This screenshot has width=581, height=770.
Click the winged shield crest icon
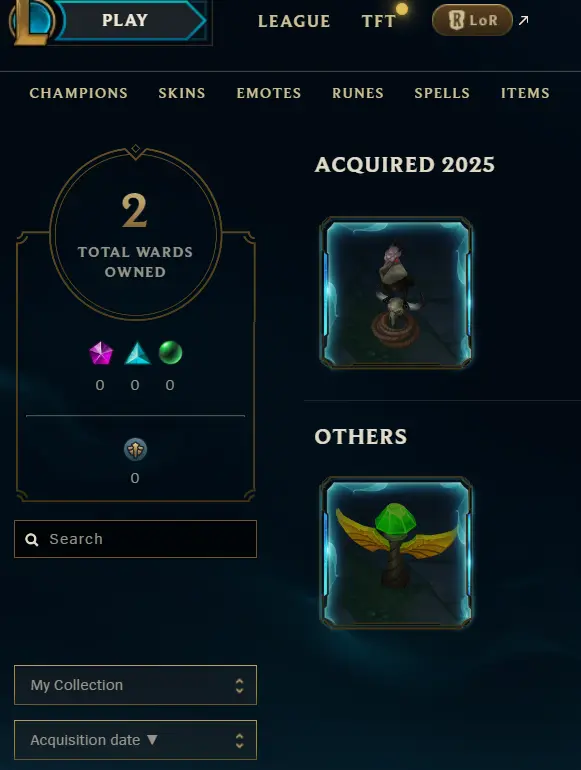point(135,449)
